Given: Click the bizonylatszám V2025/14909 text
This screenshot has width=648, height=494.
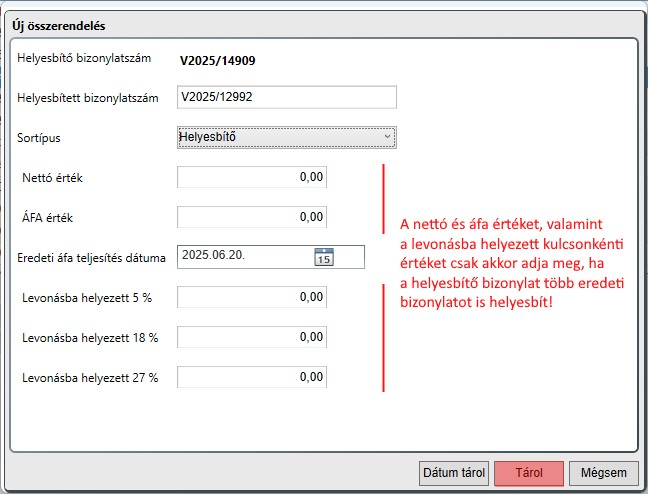Looking at the screenshot, I should 218,61.
